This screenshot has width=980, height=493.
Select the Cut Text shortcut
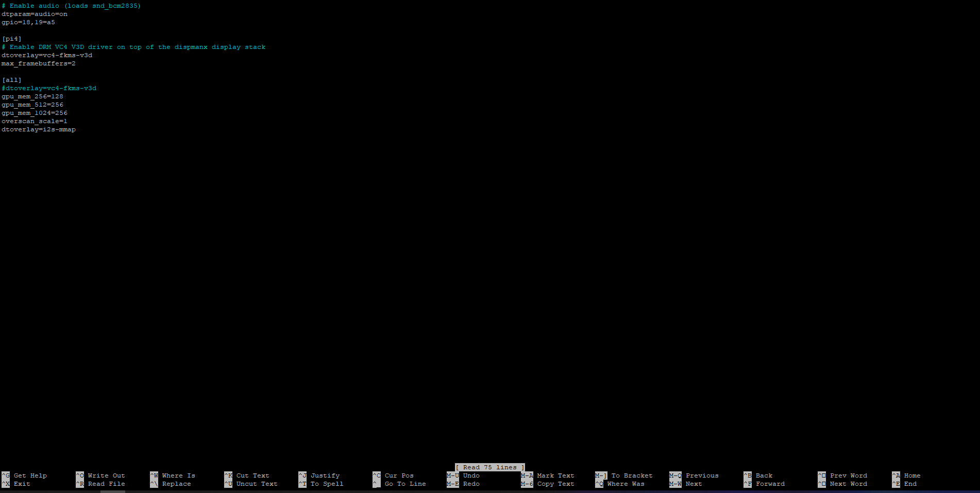[x=252, y=475]
